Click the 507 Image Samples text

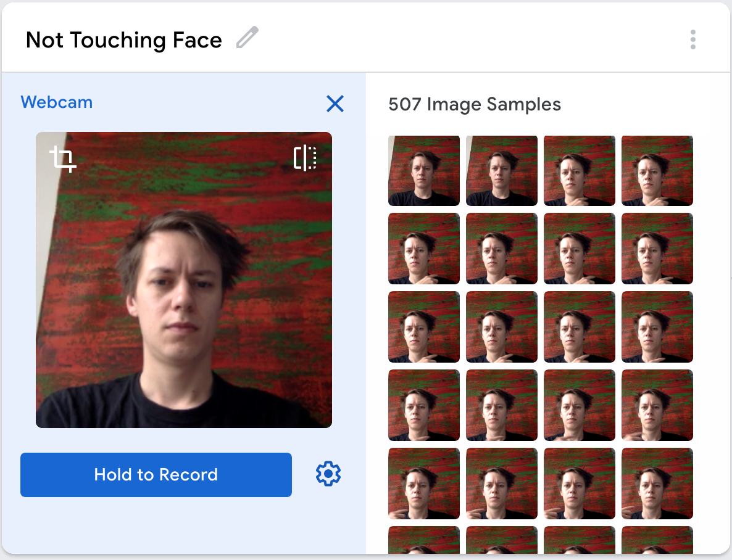(x=474, y=104)
